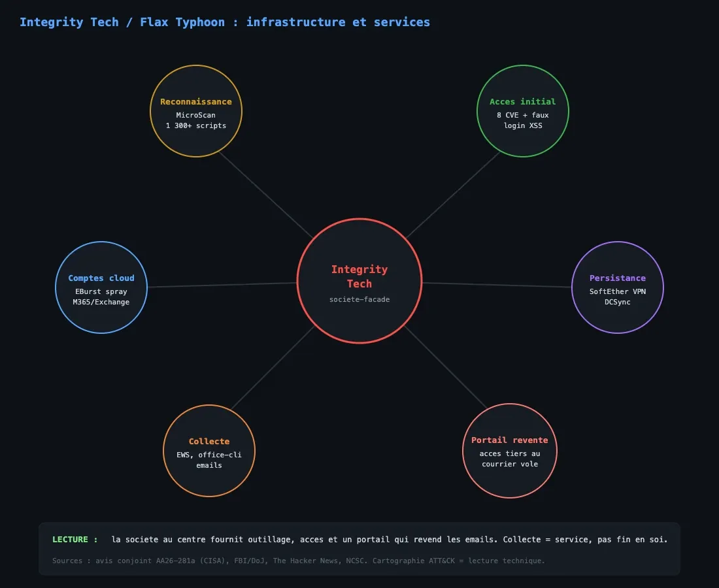The height and width of the screenshot is (588, 719).
Task: Select the Reconnaissance node circle
Action: tap(196, 111)
